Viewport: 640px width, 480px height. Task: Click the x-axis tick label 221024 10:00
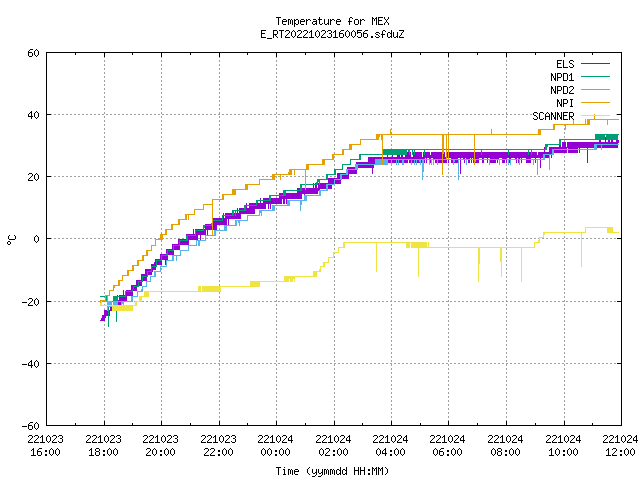[x=564, y=446]
